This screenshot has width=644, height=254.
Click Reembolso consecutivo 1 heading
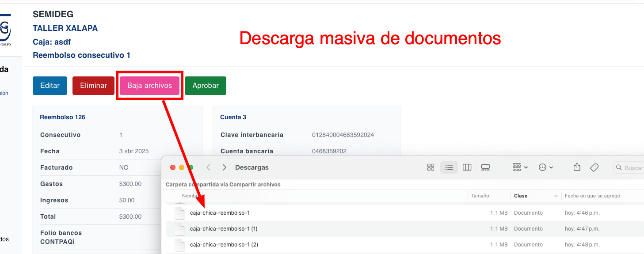[81, 55]
